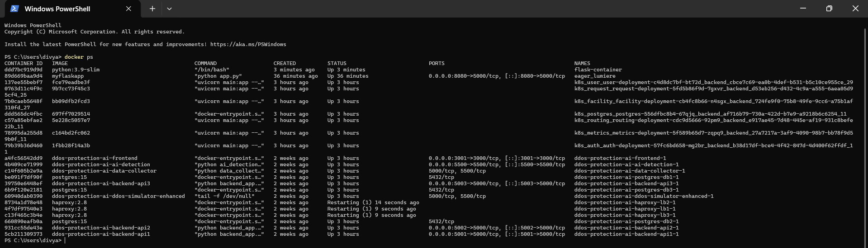Viewport: 868px width, 248px height.
Task: Click the "docker ps" command text
Action: [x=79, y=57]
